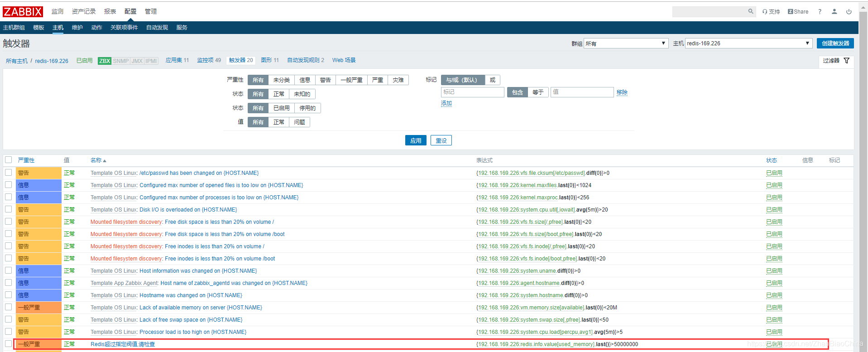Switch to 图形 11 tab
The height and width of the screenshot is (352, 868).
coord(270,60)
